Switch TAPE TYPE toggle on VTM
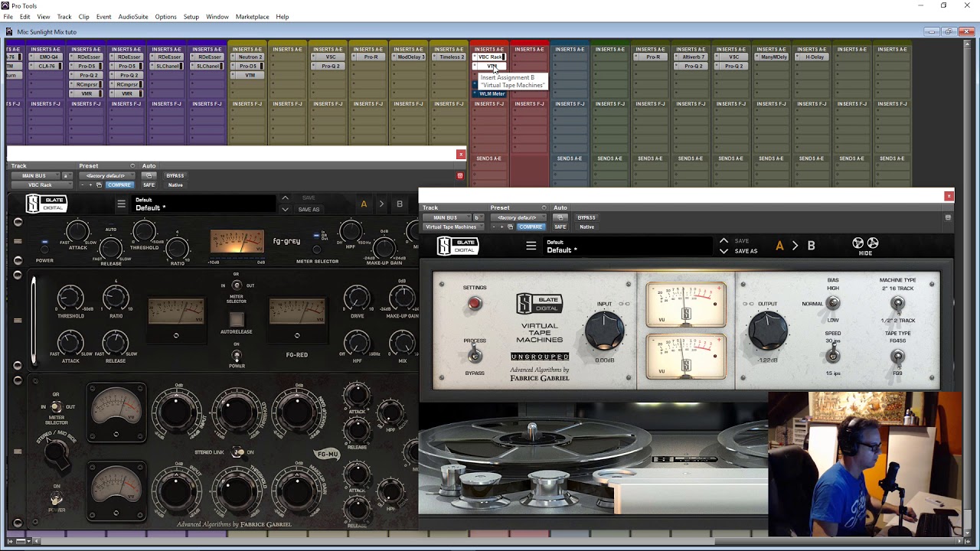Image resolution: width=980 pixels, height=551 pixels. tap(898, 357)
